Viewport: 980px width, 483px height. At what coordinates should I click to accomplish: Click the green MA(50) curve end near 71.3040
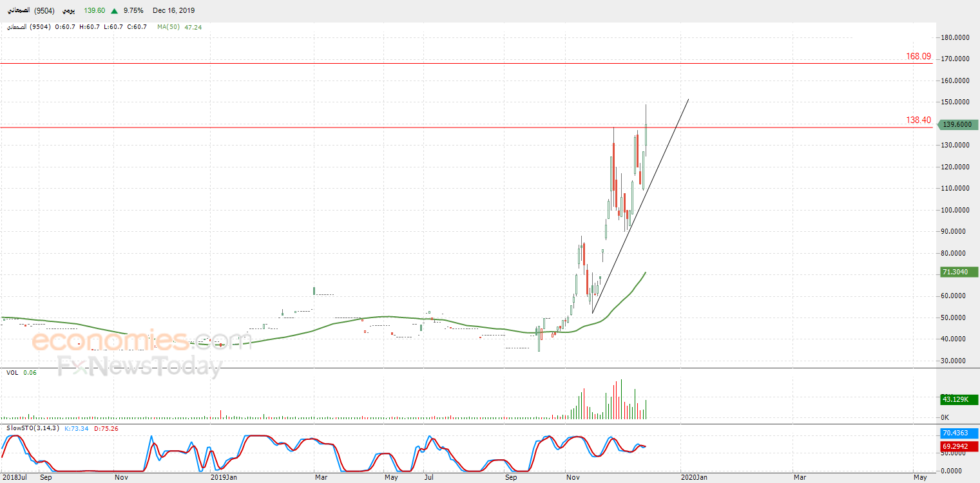pyautogui.click(x=645, y=272)
